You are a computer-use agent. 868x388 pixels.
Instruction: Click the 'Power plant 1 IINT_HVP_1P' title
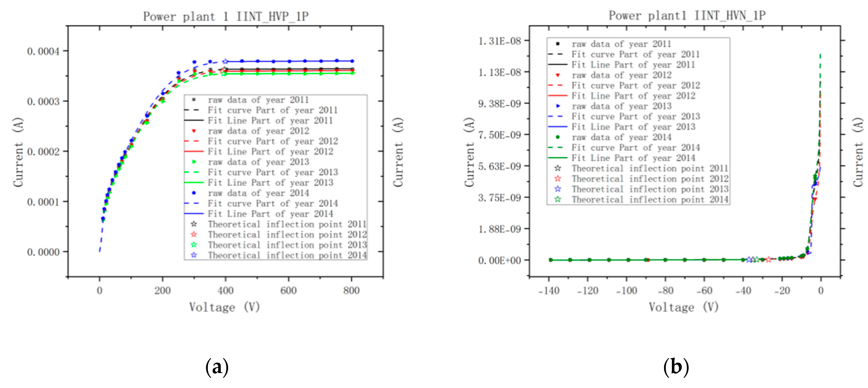(226, 16)
